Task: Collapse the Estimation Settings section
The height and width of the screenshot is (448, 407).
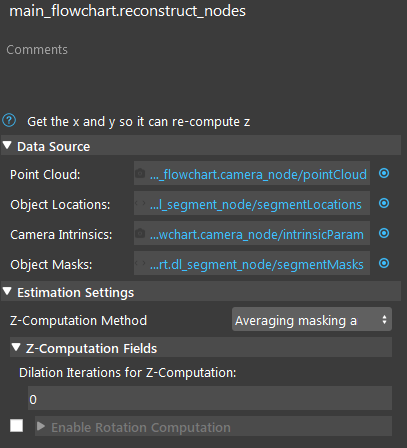Action: (x=7, y=291)
